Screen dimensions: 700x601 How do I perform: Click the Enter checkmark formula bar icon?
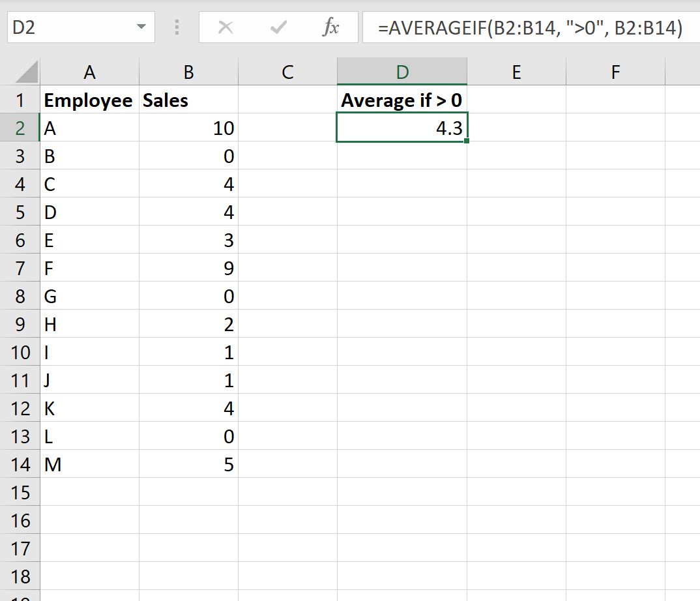pyautogui.click(x=278, y=27)
